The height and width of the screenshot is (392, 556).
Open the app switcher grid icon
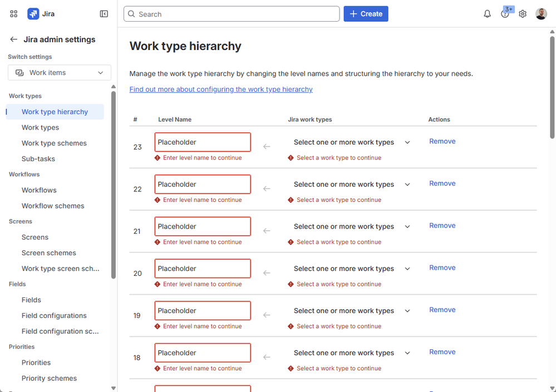tap(13, 14)
